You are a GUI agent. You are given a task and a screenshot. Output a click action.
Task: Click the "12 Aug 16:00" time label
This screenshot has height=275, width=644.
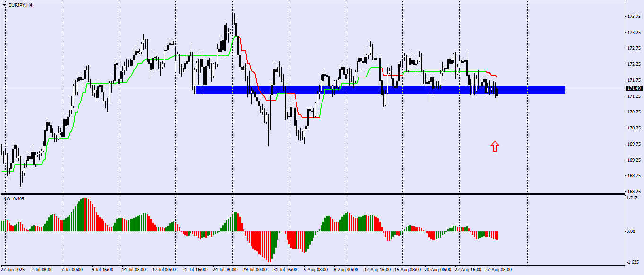376,270
